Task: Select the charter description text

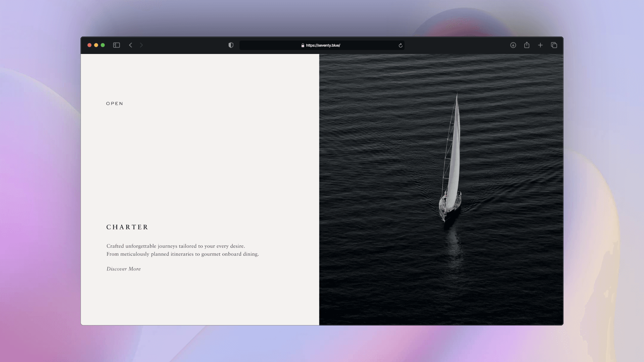Action: click(183, 250)
